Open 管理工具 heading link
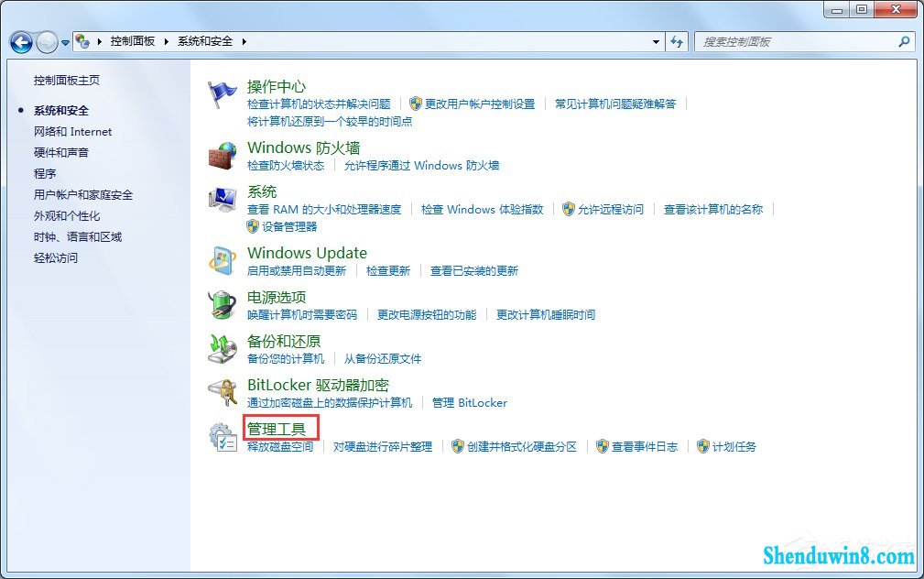Screen dimensions: 924x579 pyautogui.click(x=277, y=429)
